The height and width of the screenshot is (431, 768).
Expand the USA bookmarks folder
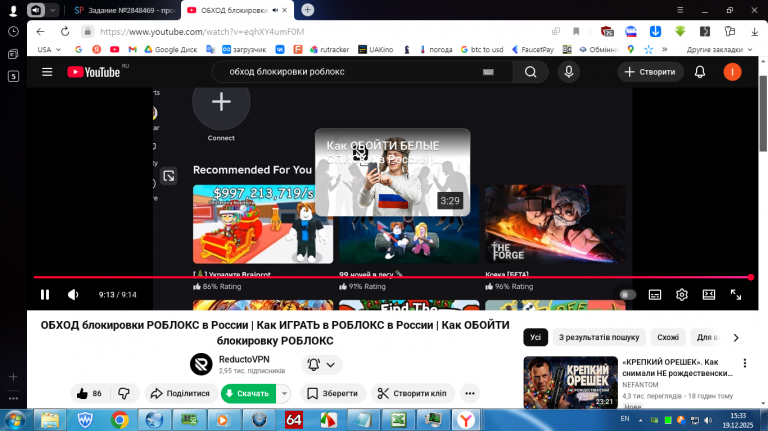pos(49,49)
